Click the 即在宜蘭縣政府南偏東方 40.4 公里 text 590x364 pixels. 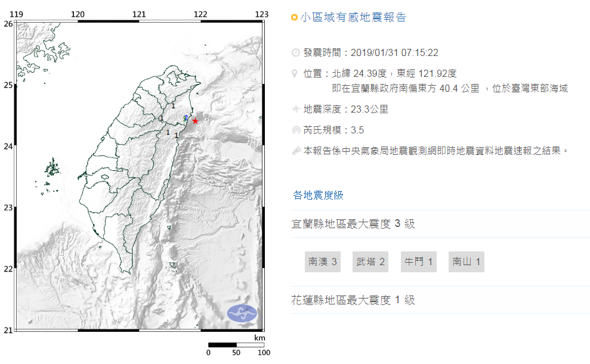(406, 89)
